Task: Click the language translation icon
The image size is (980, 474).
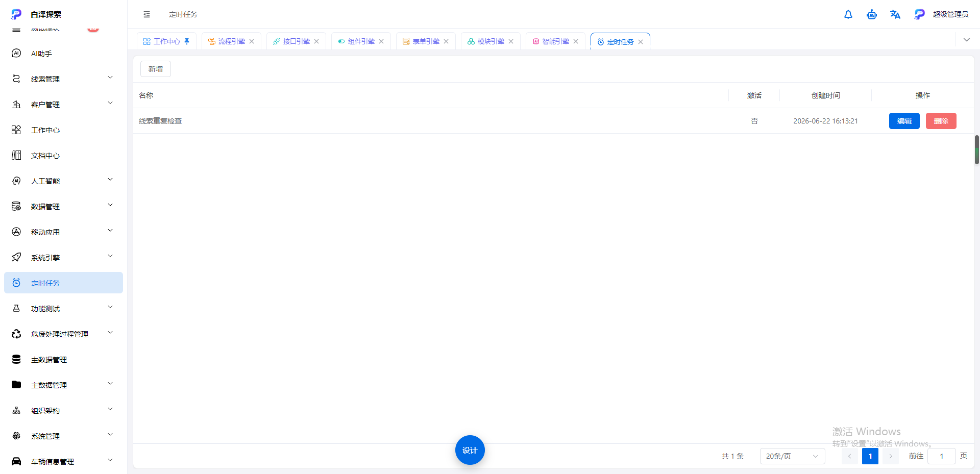Action: (895, 14)
